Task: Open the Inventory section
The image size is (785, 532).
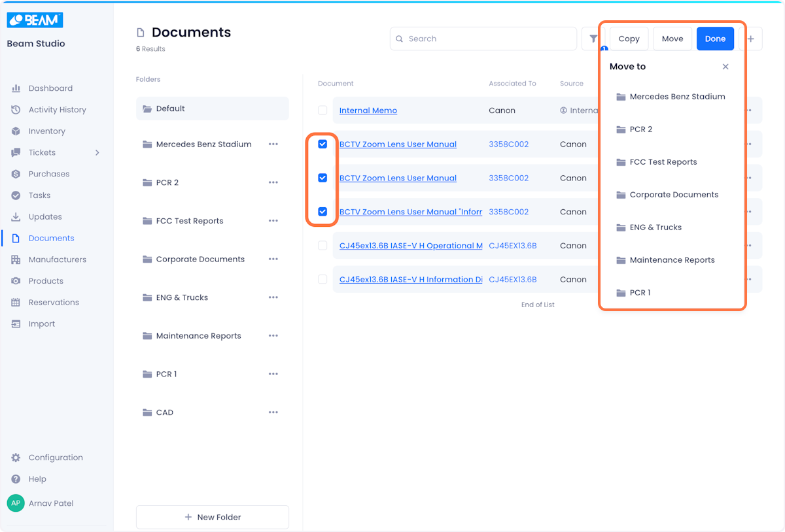Action: click(x=46, y=131)
